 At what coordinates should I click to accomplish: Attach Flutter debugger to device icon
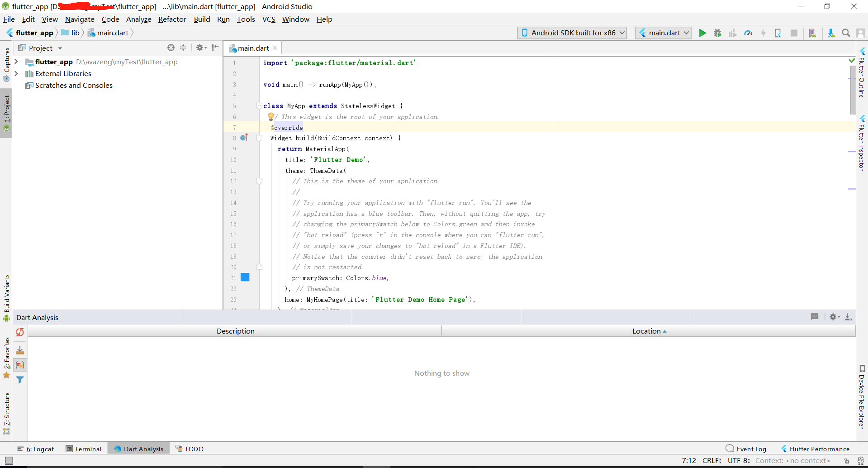[778, 33]
